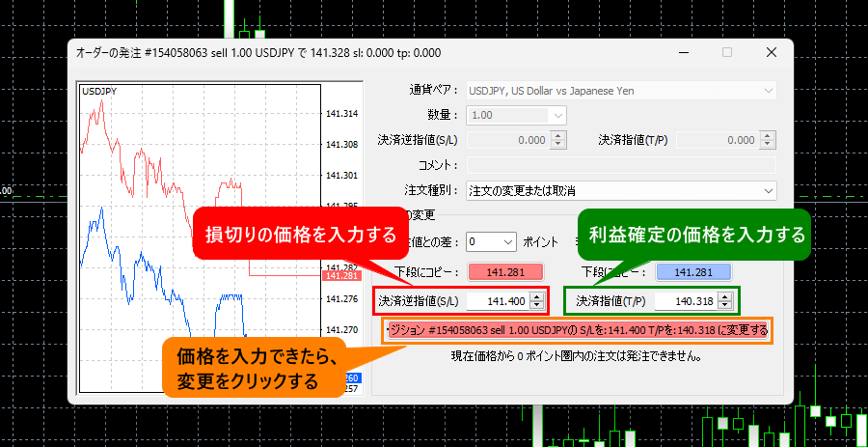The height and width of the screenshot is (447, 868).
Task: Minimize the order dialog window
Action: click(684, 53)
